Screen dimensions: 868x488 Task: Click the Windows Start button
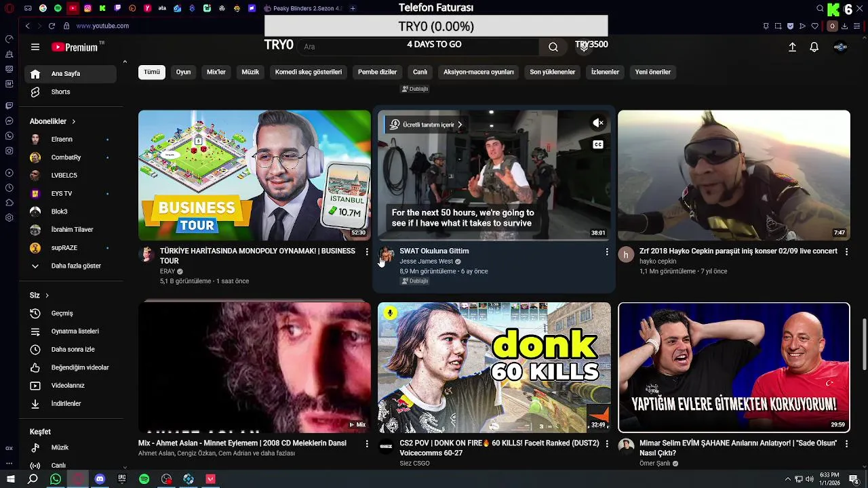click(x=11, y=479)
